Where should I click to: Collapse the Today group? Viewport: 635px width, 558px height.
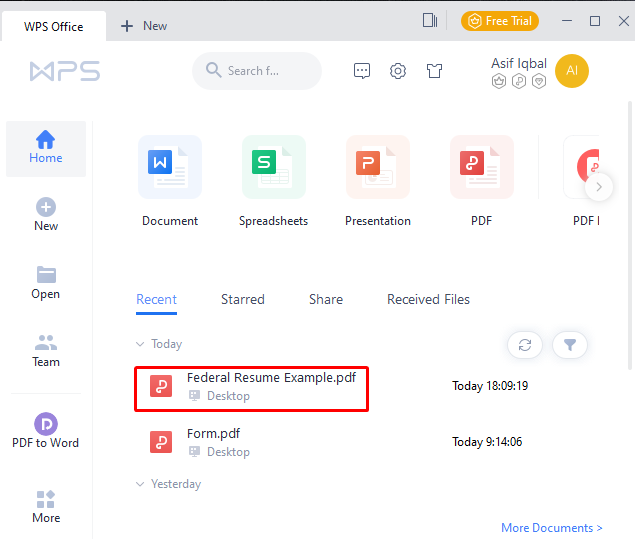coord(140,344)
